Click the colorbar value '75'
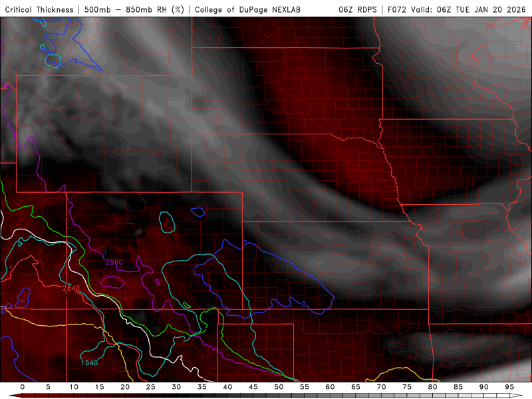The height and width of the screenshot is (399, 532). (x=407, y=387)
